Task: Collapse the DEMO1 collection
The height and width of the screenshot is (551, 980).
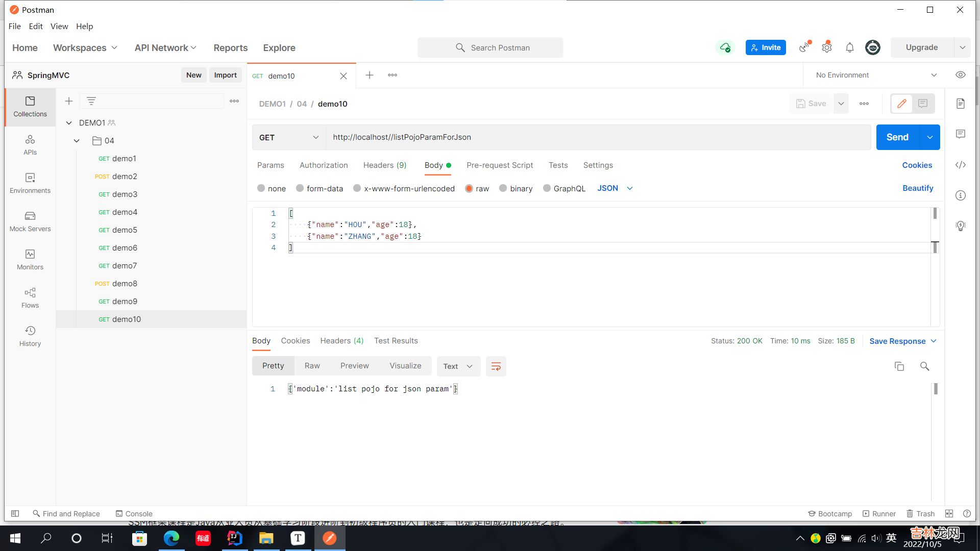Action: 69,123
